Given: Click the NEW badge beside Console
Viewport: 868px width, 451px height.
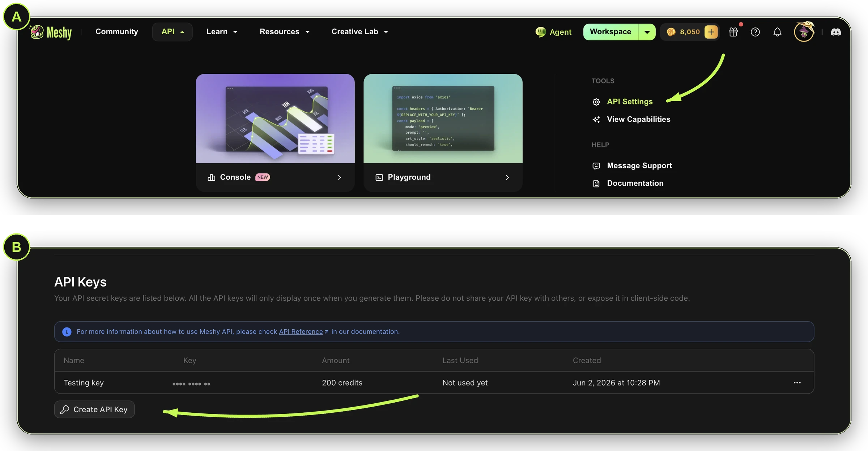Looking at the screenshot, I should (263, 177).
